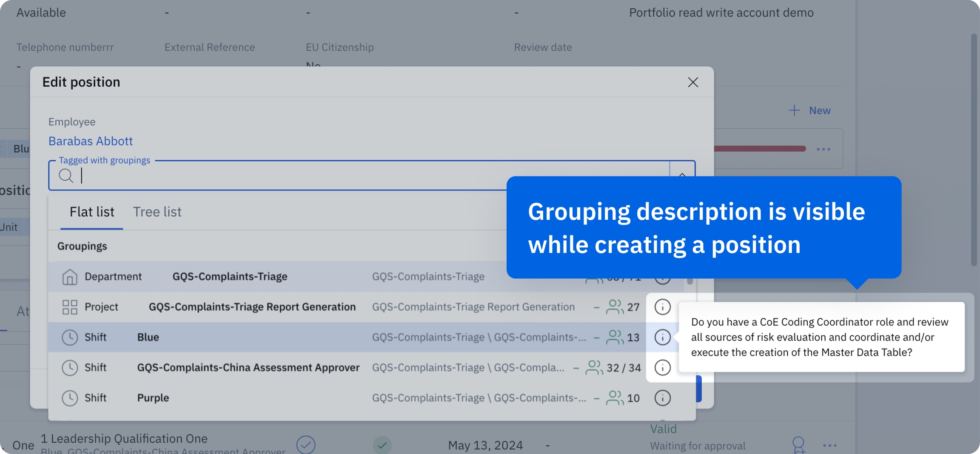This screenshot has height=454, width=980.
Task: Click info icon for China Assessment Approver row
Action: point(662,368)
